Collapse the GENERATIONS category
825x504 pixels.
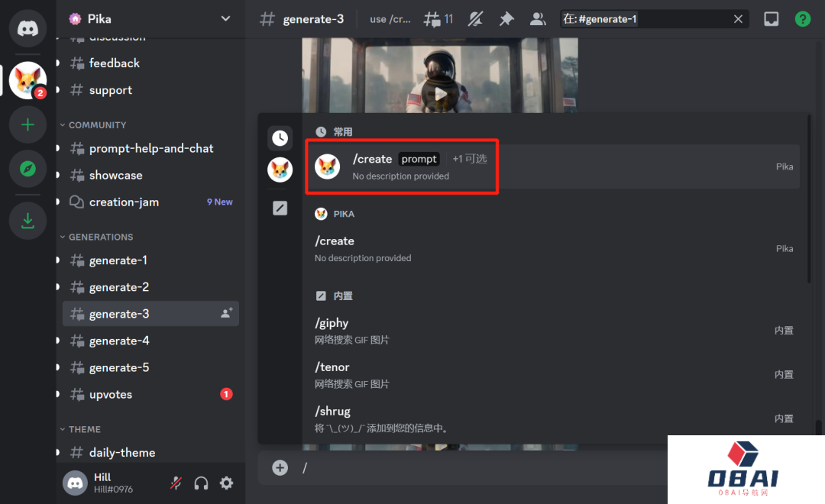(100, 237)
